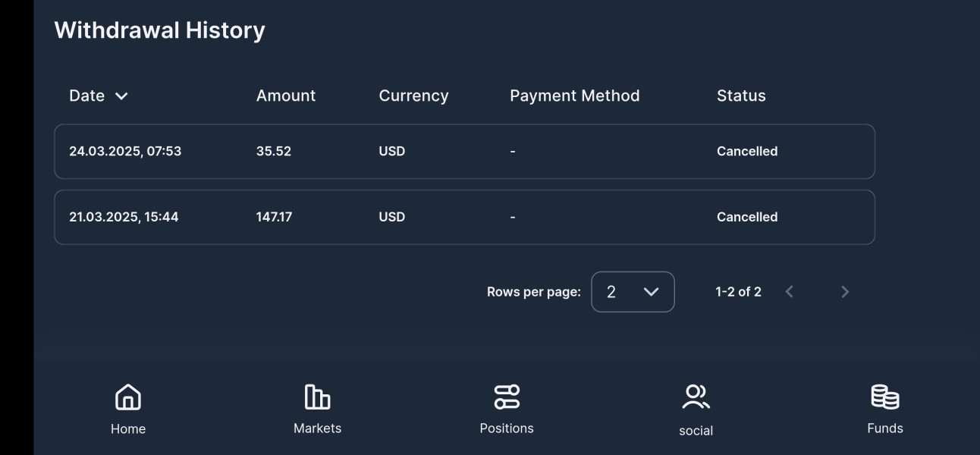The height and width of the screenshot is (455, 980).
Task: Open Rows per page dropdown
Action: coord(633,292)
